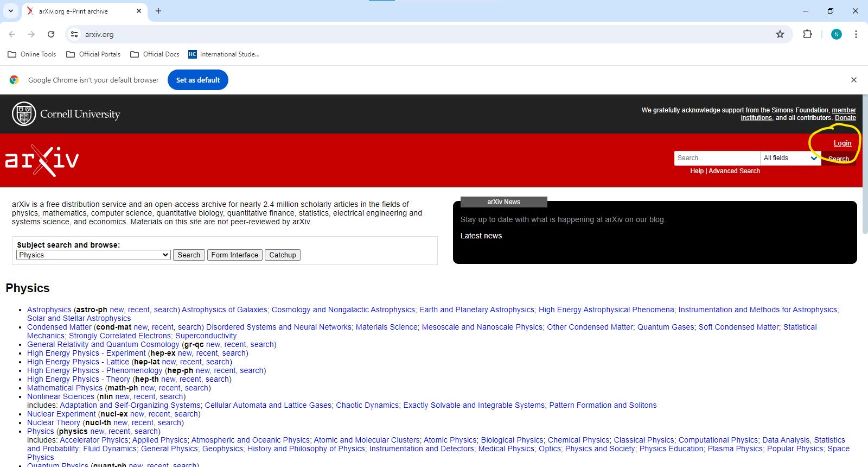The height and width of the screenshot is (467, 868).
Task: Open the Official Docs bookmark folder
Action: (155, 54)
